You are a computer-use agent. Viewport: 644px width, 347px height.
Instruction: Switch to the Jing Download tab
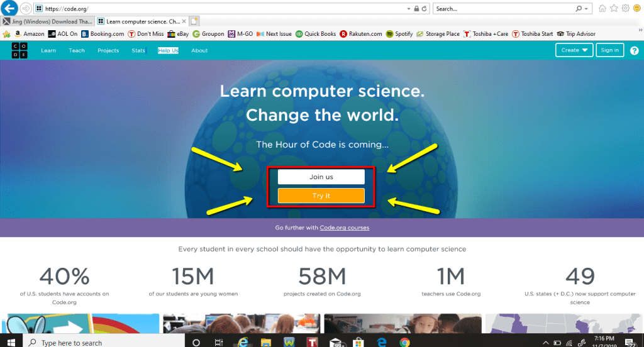pos(48,21)
